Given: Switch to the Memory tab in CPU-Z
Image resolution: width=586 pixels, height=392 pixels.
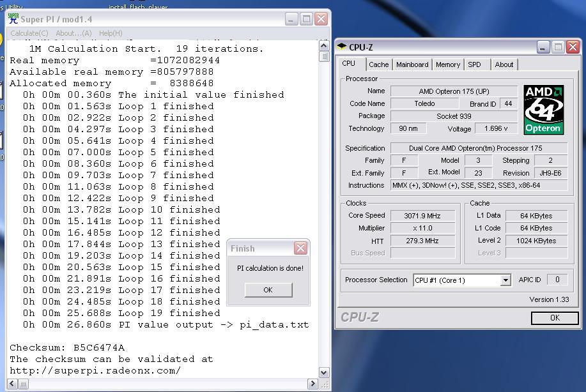Looking at the screenshot, I should [448, 64].
